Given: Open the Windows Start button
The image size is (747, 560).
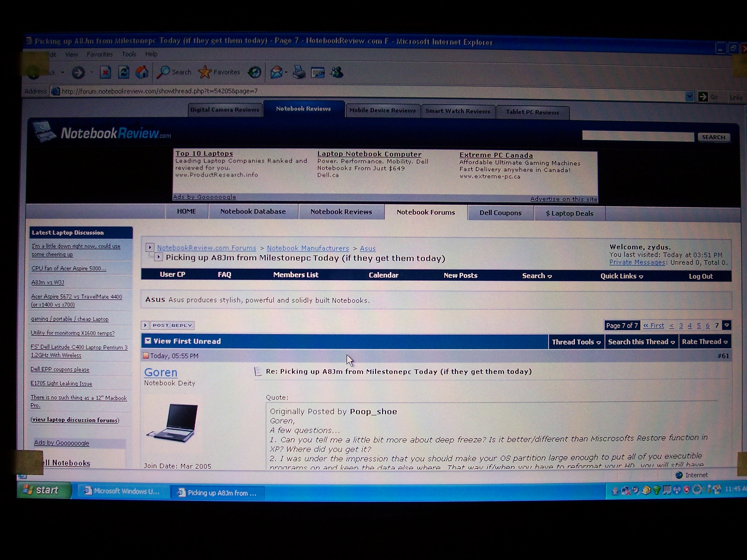Looking at the screenshot, I should click(x=44, y=490).
